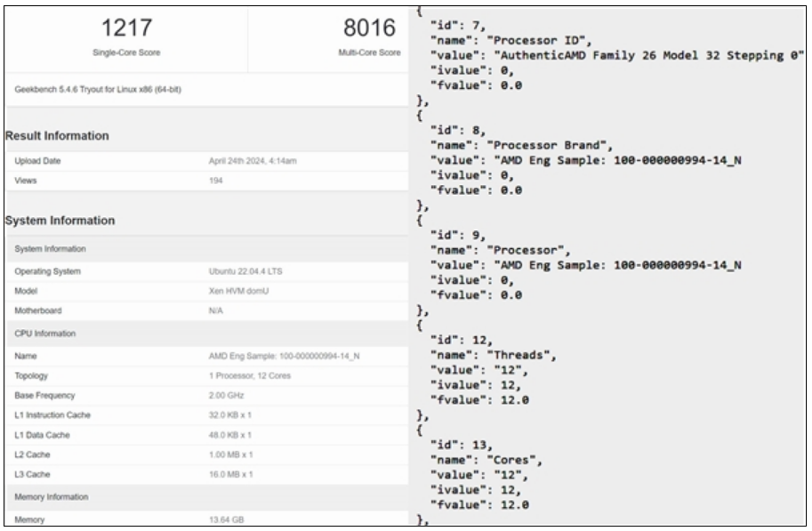Select the model value "Xen HVM domU"
812x531 pixels.
(238, 291)
